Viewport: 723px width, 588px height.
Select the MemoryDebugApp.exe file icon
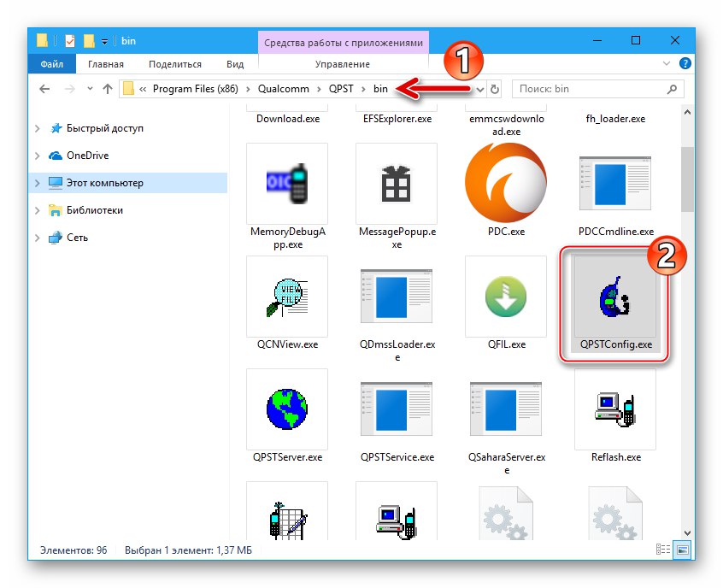click(287, 184)
